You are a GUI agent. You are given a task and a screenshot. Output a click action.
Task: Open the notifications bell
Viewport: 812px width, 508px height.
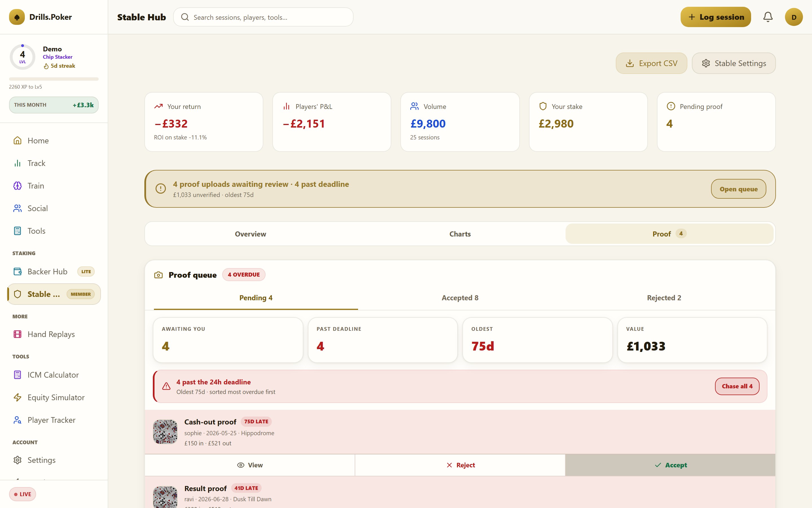click(x=768, y=17)
